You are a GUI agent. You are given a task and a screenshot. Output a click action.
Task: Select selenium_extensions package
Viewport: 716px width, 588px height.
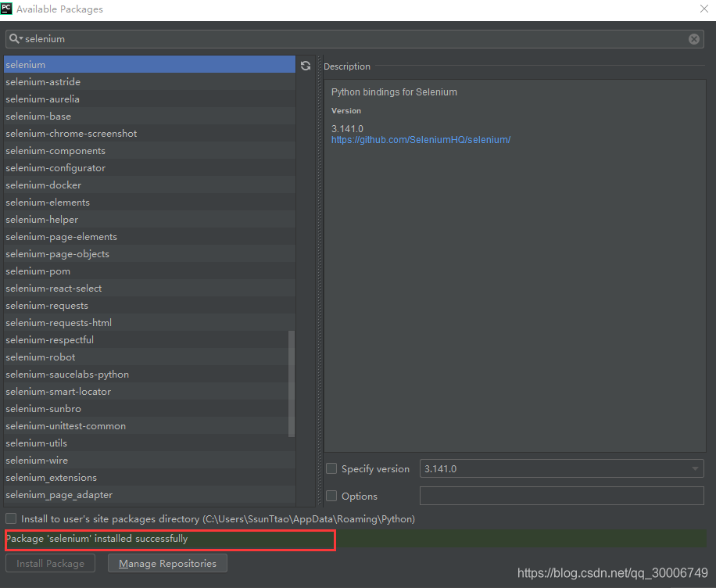149,478
